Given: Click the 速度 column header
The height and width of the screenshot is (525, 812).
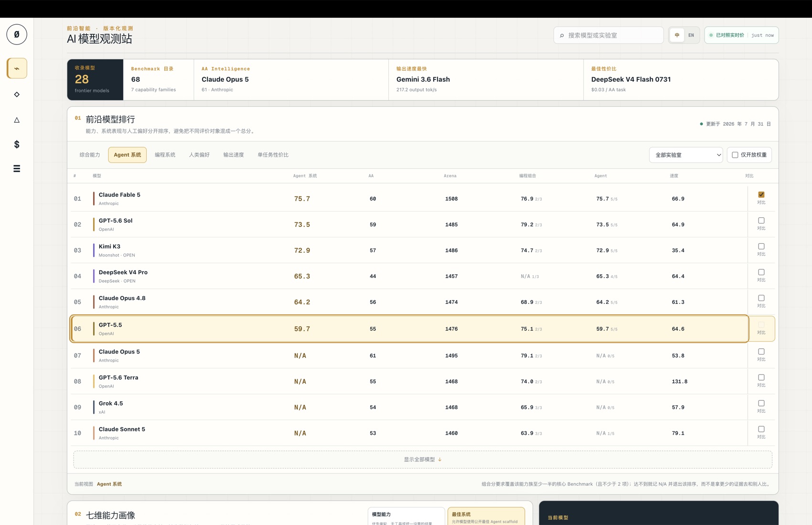Looking at the screenshot, I should [674, 176].
